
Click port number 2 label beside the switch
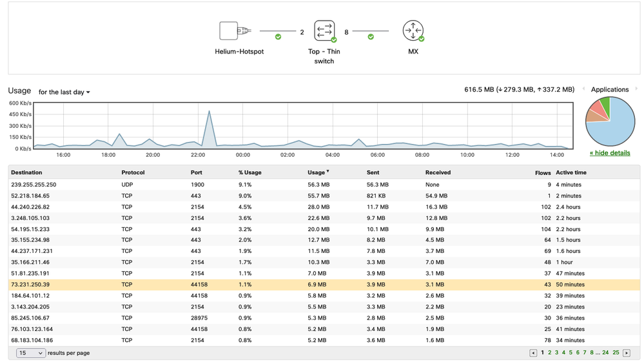[302, 32]
